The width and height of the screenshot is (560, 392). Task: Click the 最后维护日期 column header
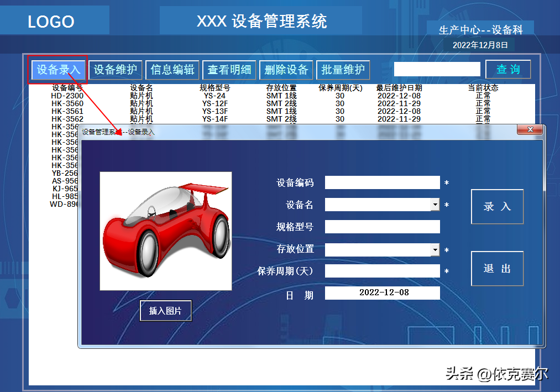399,88
